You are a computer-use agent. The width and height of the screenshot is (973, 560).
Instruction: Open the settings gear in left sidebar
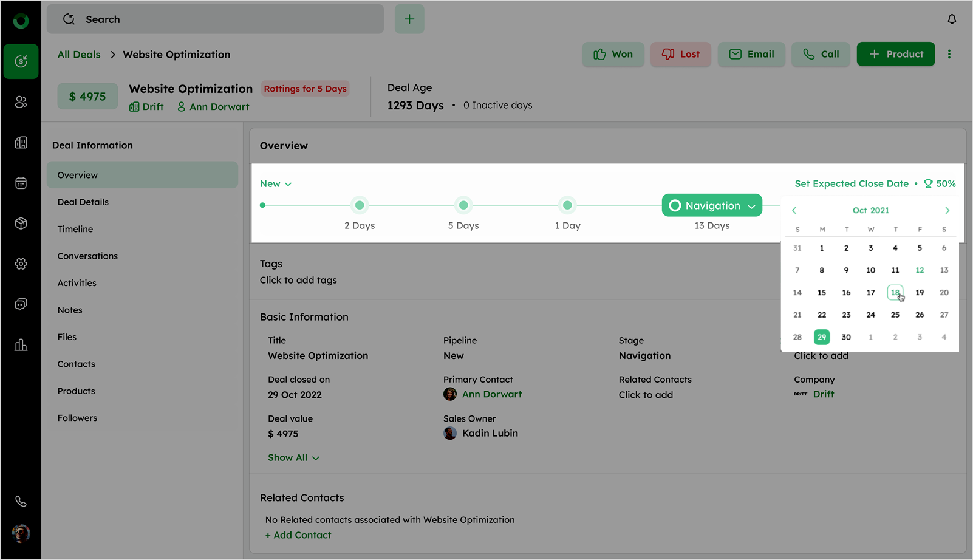click(21, 264)
